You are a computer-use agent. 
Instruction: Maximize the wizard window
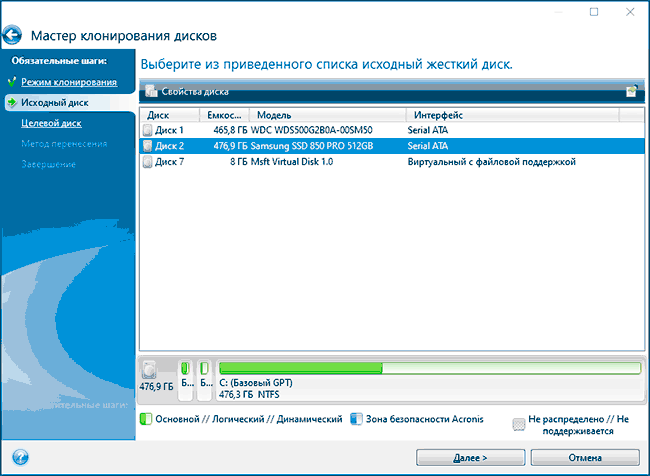pos(593,12)
